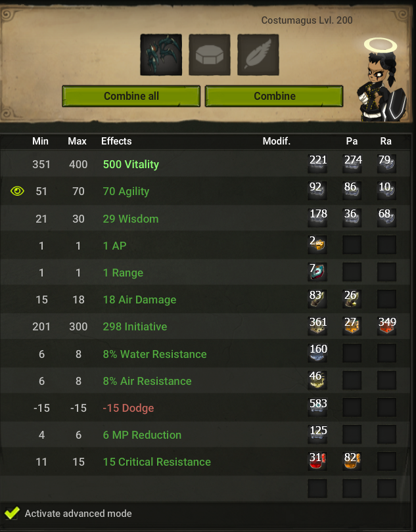Click the Combine button

point(275,96)
